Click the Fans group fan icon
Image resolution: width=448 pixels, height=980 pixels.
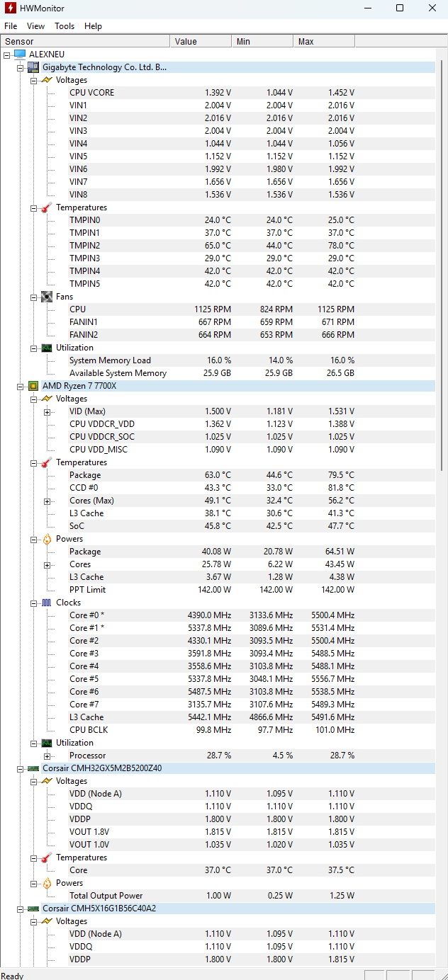pos(47,297)
